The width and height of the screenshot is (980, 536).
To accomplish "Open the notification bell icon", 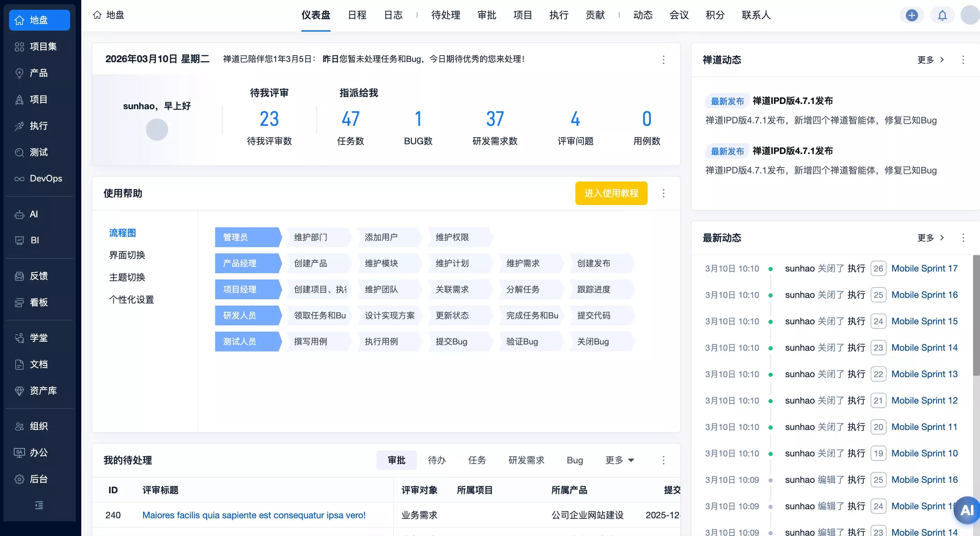I will pyautogui.click(x=942, y=15).
